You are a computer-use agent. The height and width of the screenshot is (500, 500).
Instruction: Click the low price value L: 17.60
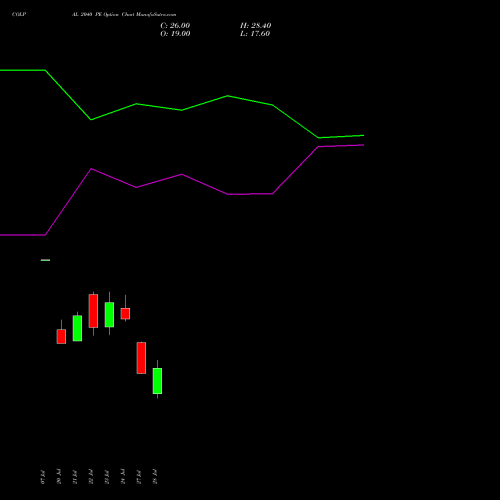pyautogui.click(x=255, y=34)
